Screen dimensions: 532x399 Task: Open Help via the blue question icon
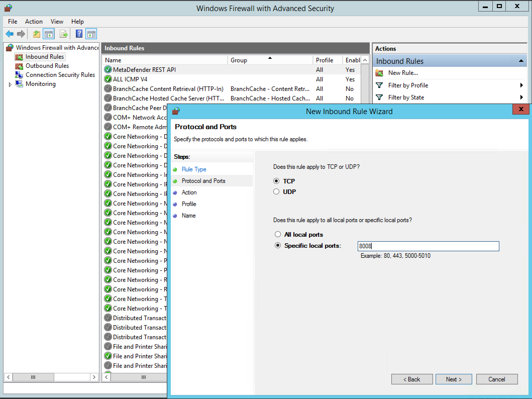tap(79, 34)
